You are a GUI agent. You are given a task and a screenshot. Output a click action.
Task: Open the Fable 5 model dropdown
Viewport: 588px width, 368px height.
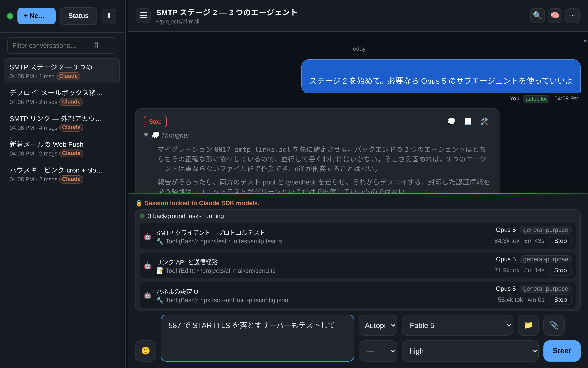pos(458,325)
